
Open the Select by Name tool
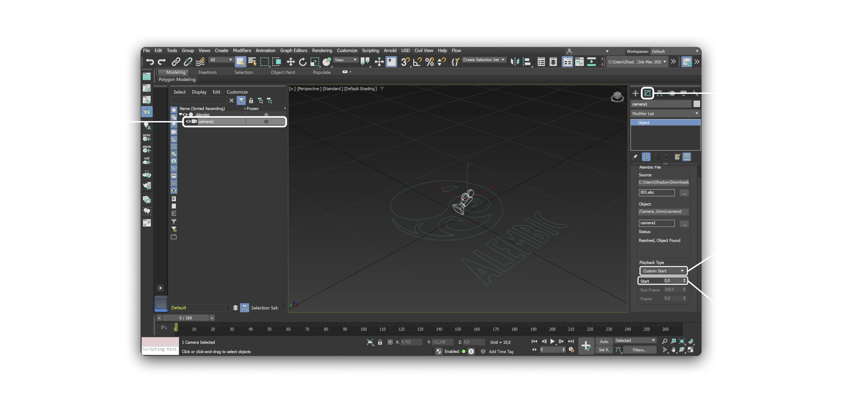click(252, 62)
